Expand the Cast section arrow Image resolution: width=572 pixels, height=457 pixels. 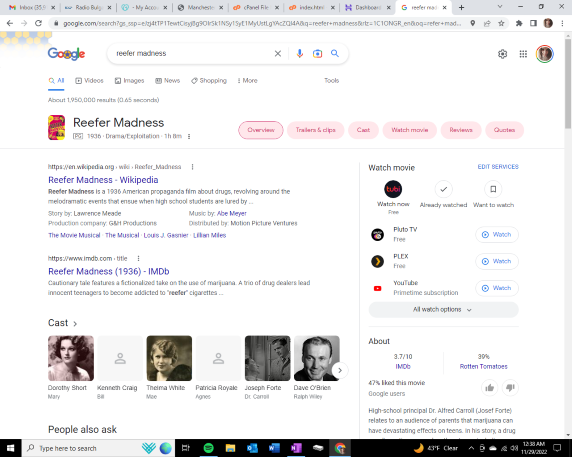click(x=75, y=324)
